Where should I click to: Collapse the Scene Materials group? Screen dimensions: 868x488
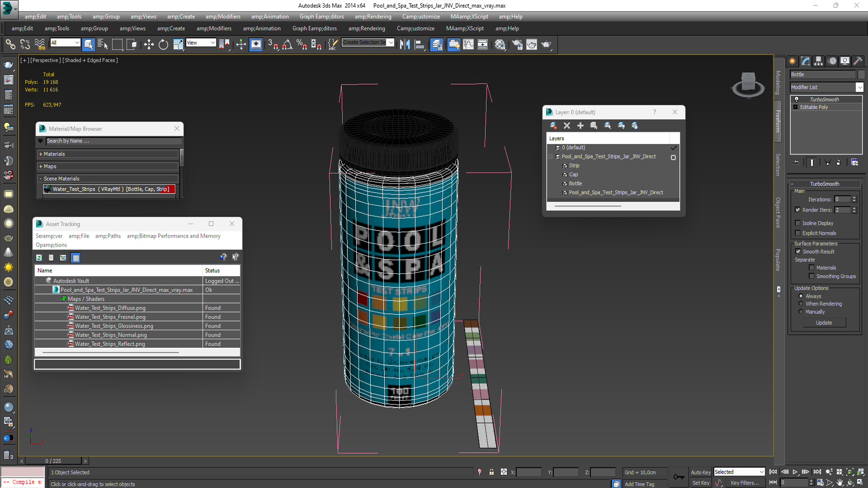[x=108, y=178]
